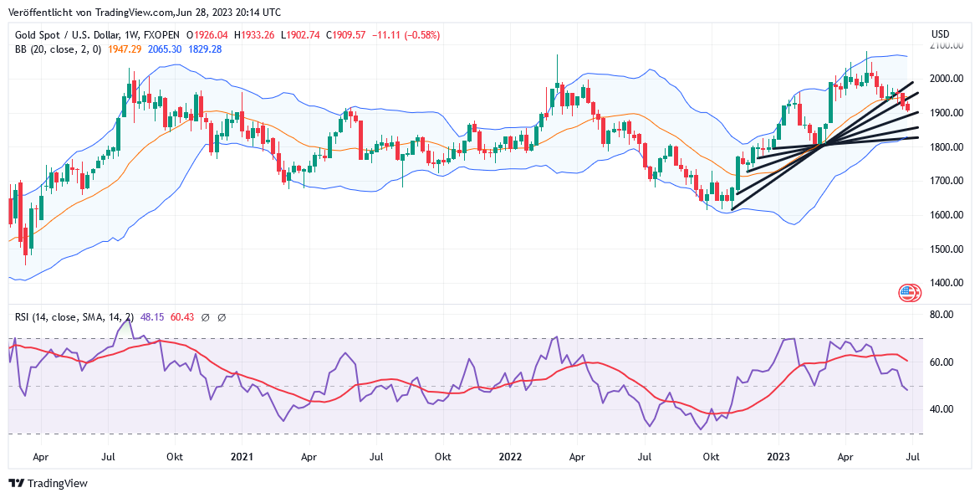Click the red RSI average value 60.43
Image resolution: width=980 pixels, height=498 pixels.
point(181,317)
